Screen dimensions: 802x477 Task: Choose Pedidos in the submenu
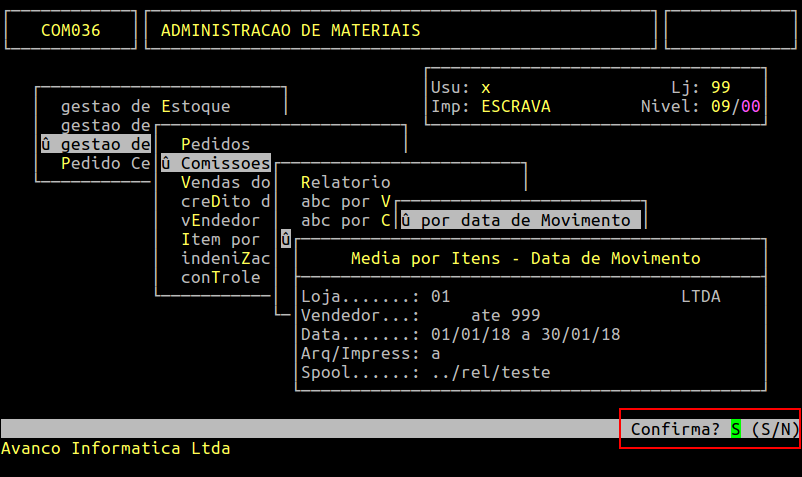pos(215,144)
